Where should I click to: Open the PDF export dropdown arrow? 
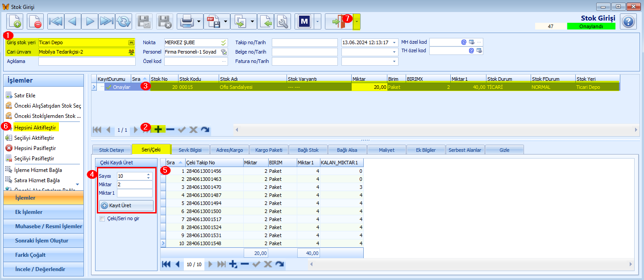tap(225, 21)
